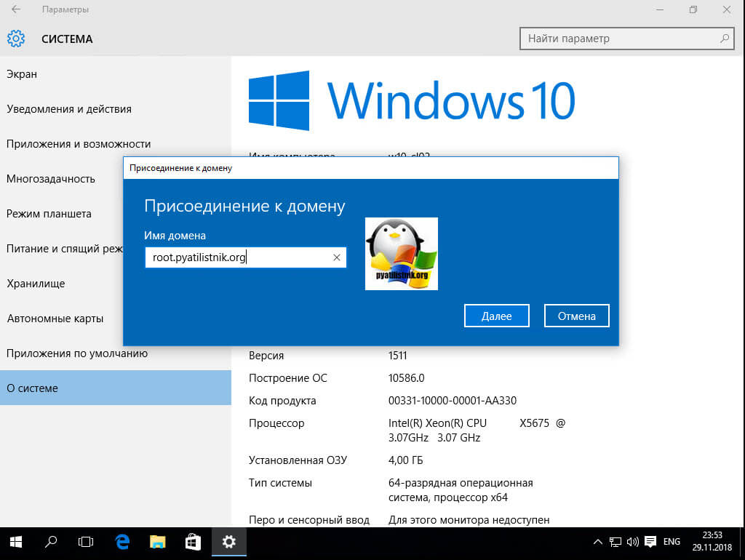Click the search magnifier in Найти параметр
The image size is (745, 560).
pyautogui.click(x=725, y=39)
